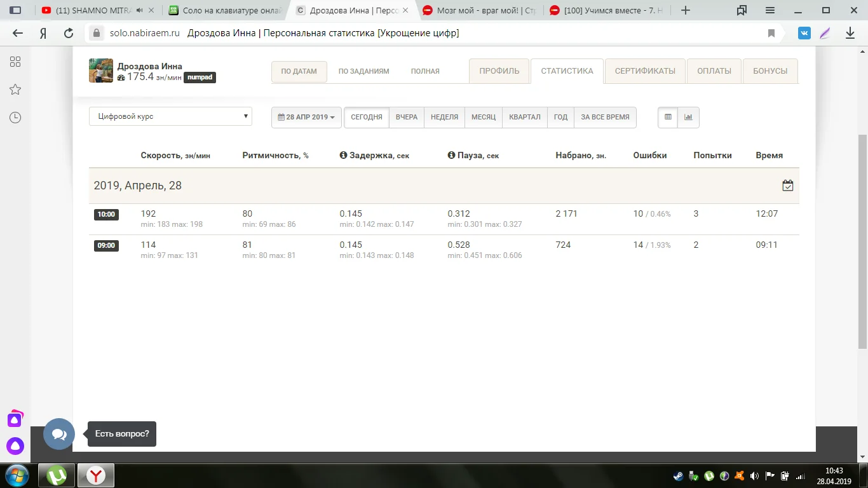
Task: Select the СТАТИСТИКА tab
Action: click(x=567, y=71)
